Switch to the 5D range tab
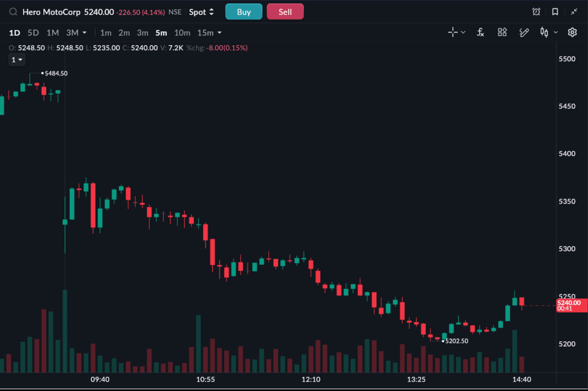This screenshot has height=391, width=588. (33, 33)
